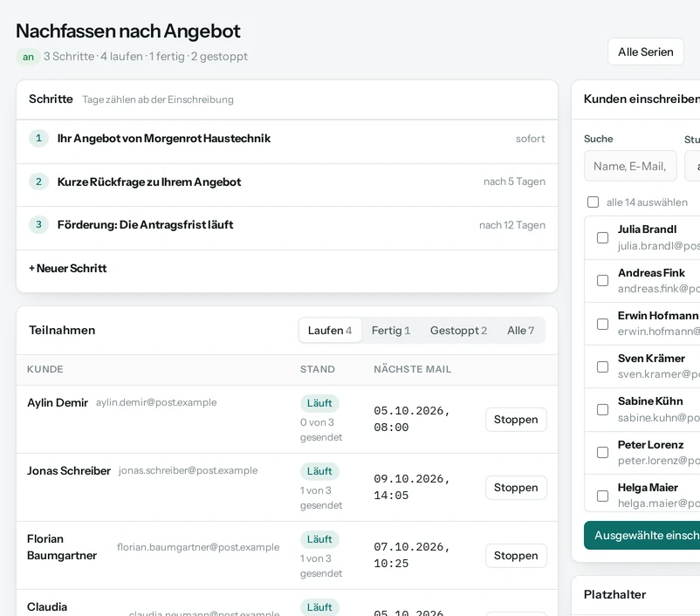This screenshot has width=700, height=616.
Task: Click the STAND column header
Action: [318, 369]
